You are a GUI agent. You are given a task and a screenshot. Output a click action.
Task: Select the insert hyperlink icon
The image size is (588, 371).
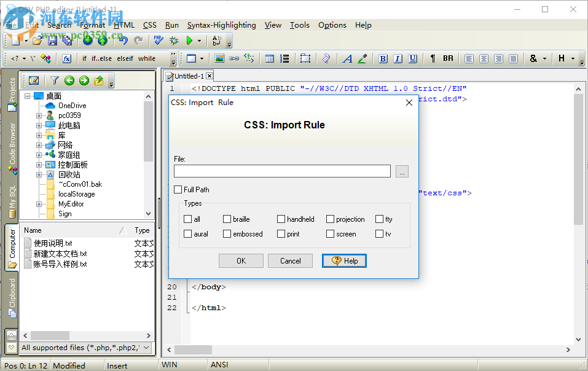(x=233, y=58)
